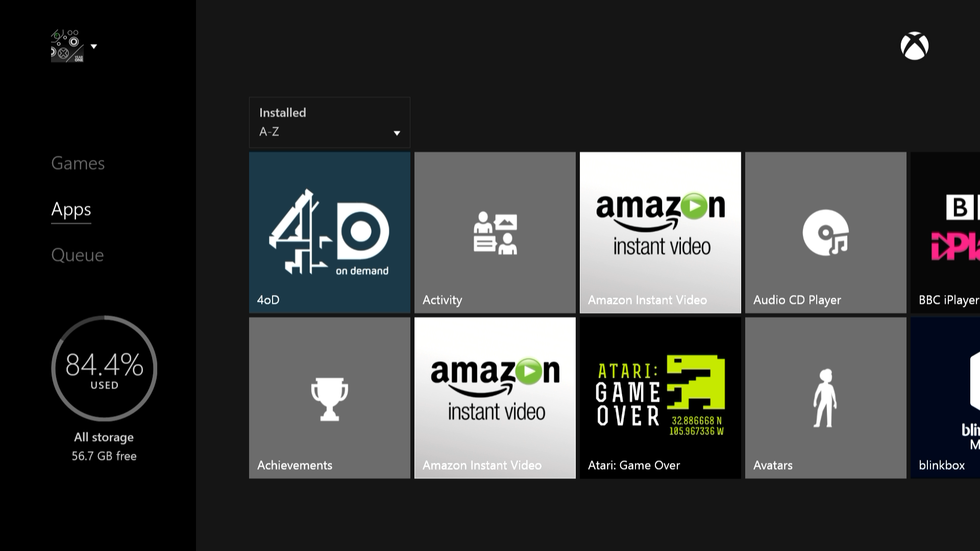Open the Audio CD Player app

pyautogui.click(x=825, y=232)
